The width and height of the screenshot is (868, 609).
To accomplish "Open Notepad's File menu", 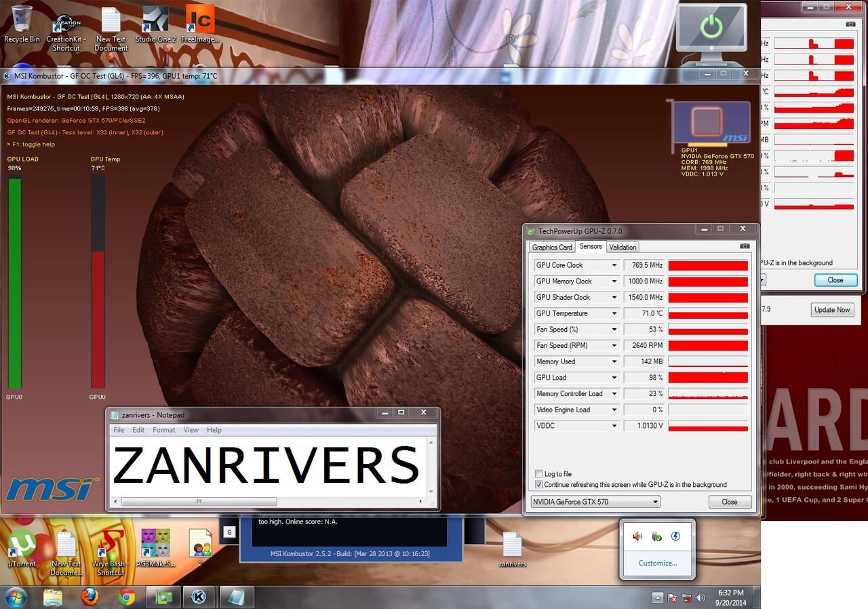I will click(x=119, y=430).
